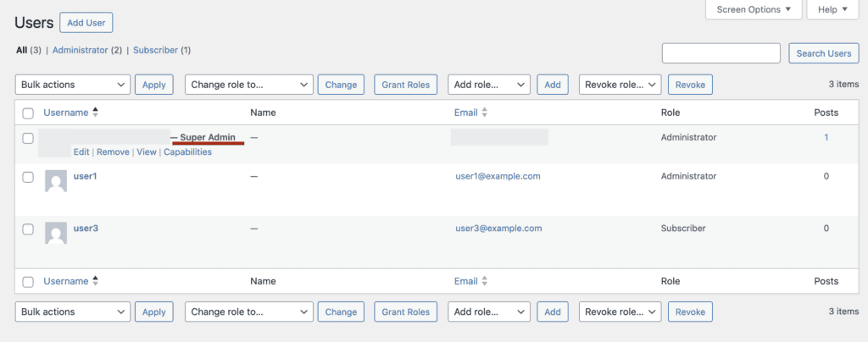Click Capabilities link under Super Admin user
This screenshot has width=868, height=342.
(187, 152)
